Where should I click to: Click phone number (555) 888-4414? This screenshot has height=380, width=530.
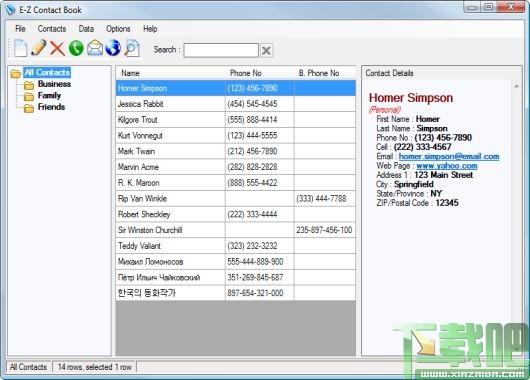click(252, 120)
